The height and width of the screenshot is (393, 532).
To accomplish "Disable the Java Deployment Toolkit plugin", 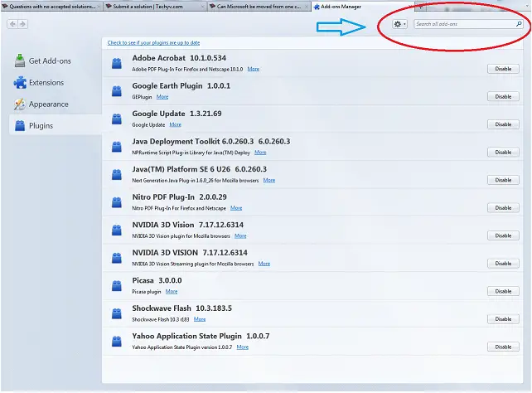I will point(503,153).
